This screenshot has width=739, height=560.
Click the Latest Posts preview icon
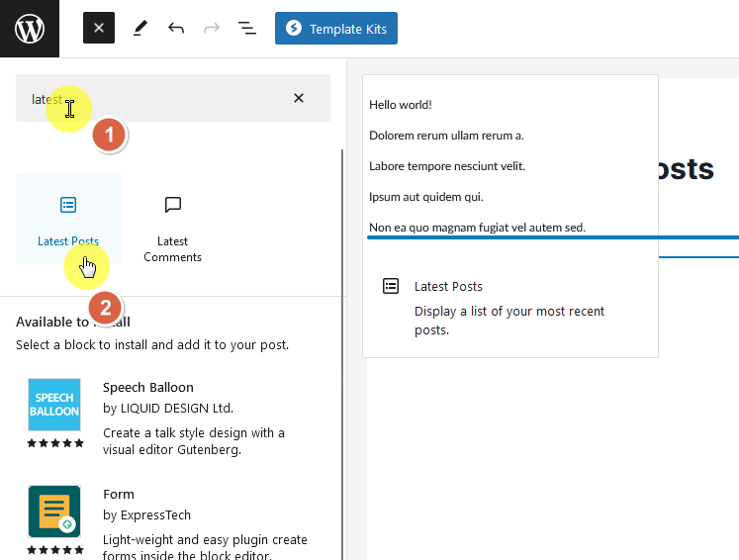pos(391,286)
